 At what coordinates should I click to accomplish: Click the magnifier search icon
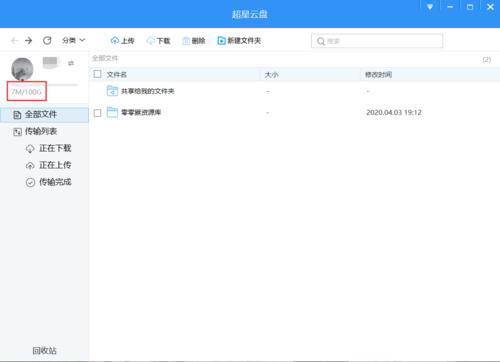[x=321, y=41]
